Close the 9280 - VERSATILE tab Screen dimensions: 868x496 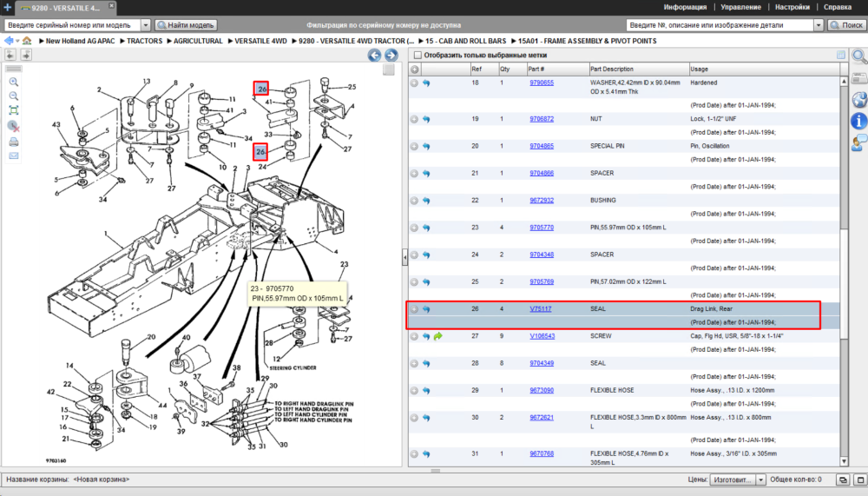[111, 5]
